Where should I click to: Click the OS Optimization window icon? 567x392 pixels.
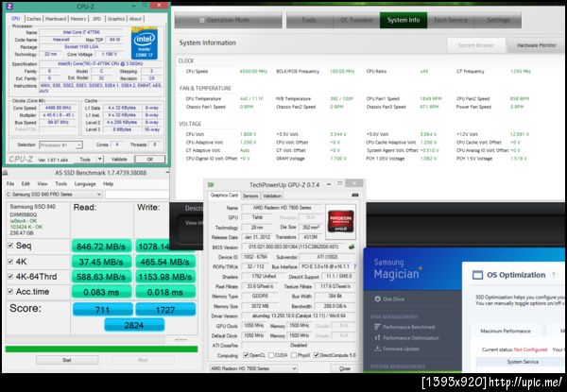(x=477, y=275)
